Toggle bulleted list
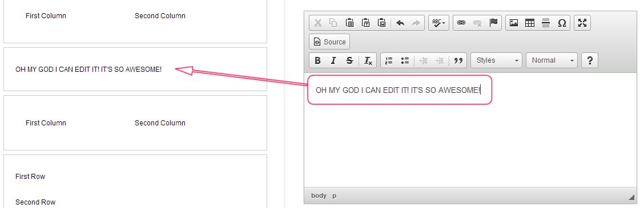Screen dimensions: 644x208 pos(405,60)
